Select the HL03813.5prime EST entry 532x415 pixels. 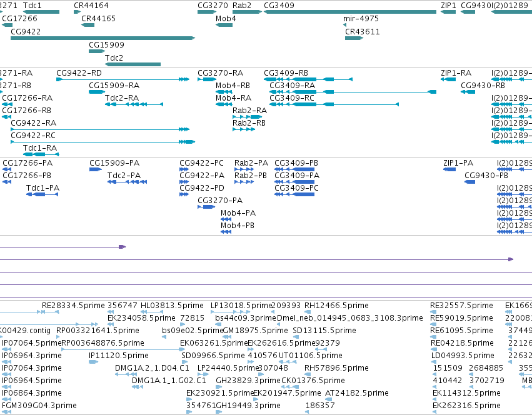click(172, 306)
